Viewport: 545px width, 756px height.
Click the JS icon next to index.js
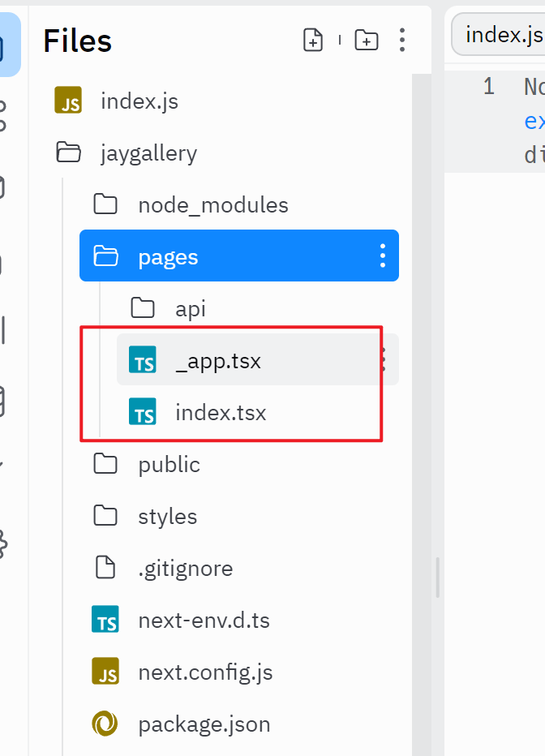point(68,101)
